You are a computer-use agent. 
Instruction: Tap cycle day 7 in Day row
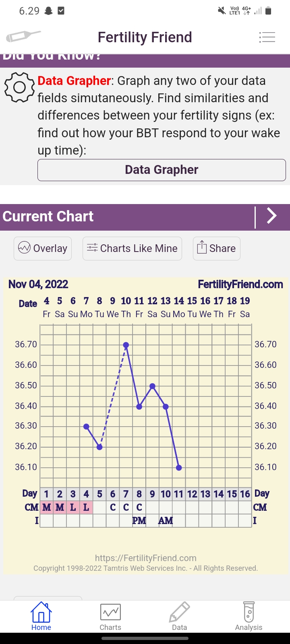(126, 494)
